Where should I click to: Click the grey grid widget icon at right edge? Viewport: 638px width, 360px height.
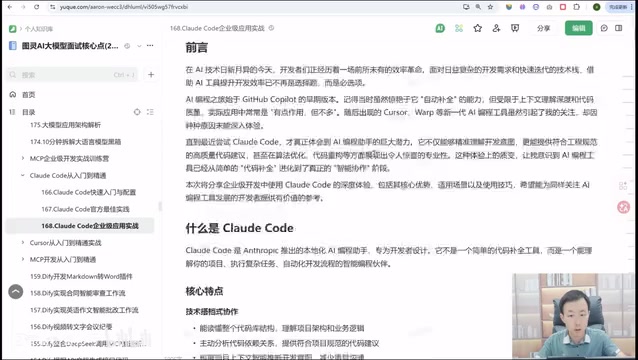coord(623,186)
